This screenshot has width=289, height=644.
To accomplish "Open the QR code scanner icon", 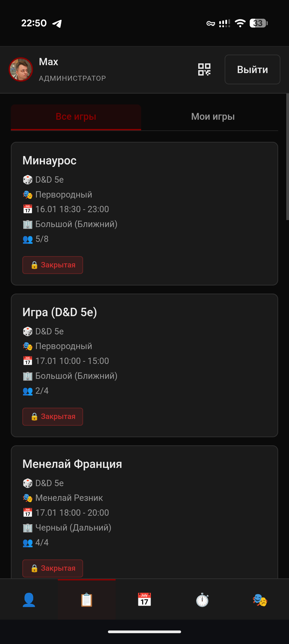I will (204, 69).
